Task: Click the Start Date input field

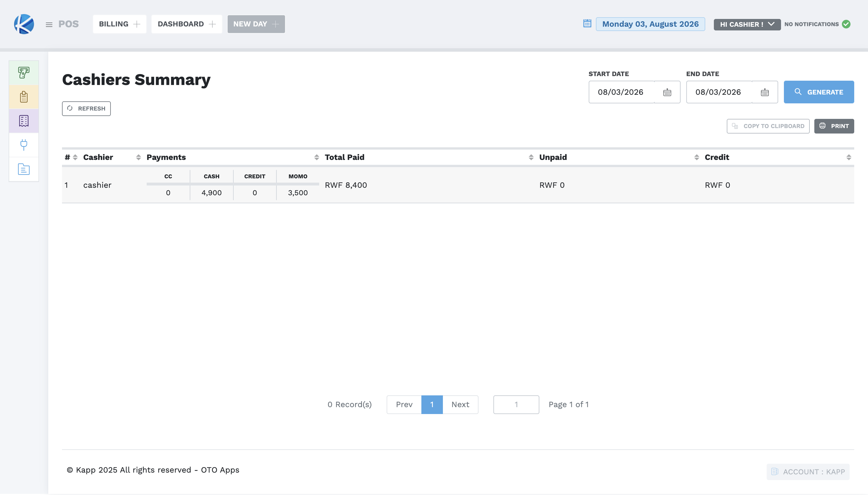Action: click(x=622, y=92)
